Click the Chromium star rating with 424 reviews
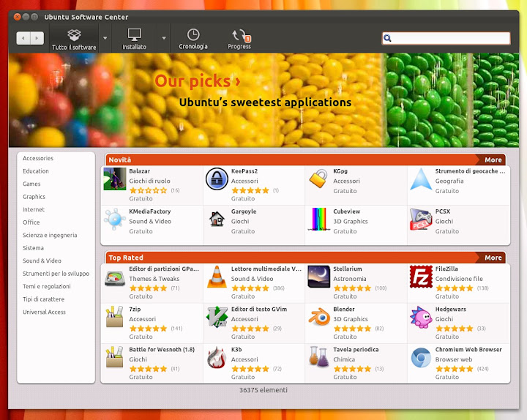 point(455,369)
